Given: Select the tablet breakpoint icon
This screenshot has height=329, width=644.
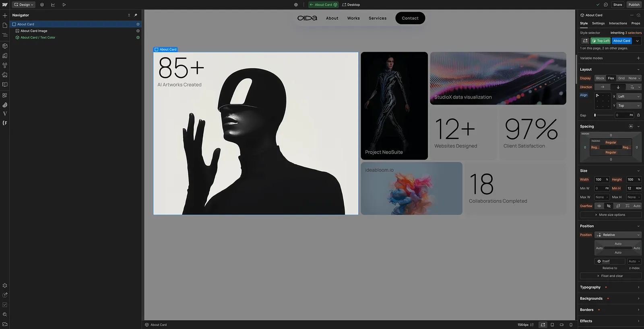Looking at the screenshot, I should (552, 325).
